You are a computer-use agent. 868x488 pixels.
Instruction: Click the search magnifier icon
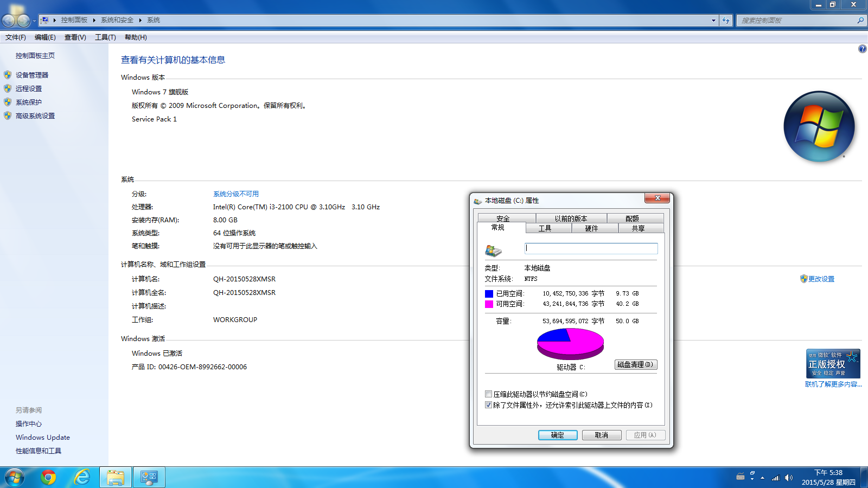860,21
